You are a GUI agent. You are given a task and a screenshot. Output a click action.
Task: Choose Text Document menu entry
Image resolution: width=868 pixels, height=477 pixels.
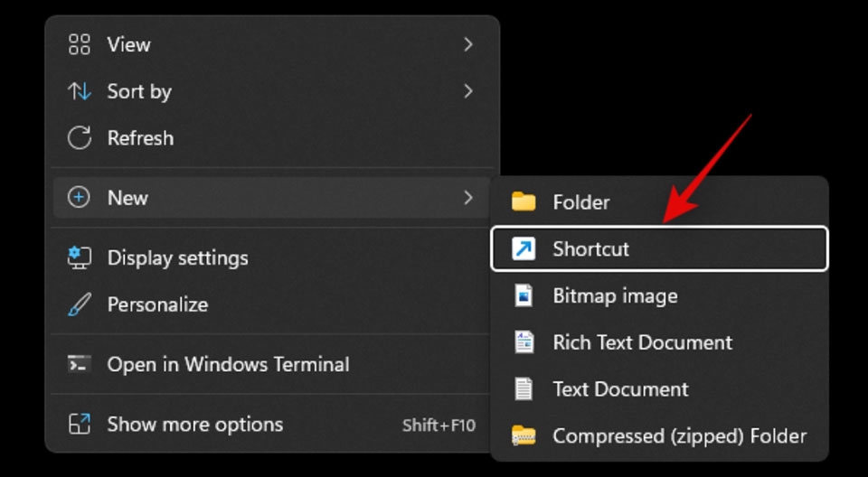tap(659, 389)
